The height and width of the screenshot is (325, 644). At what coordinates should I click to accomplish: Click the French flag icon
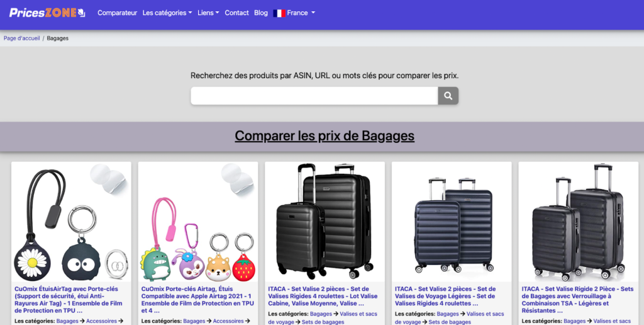pyautogui.click(x=279, y=13)
